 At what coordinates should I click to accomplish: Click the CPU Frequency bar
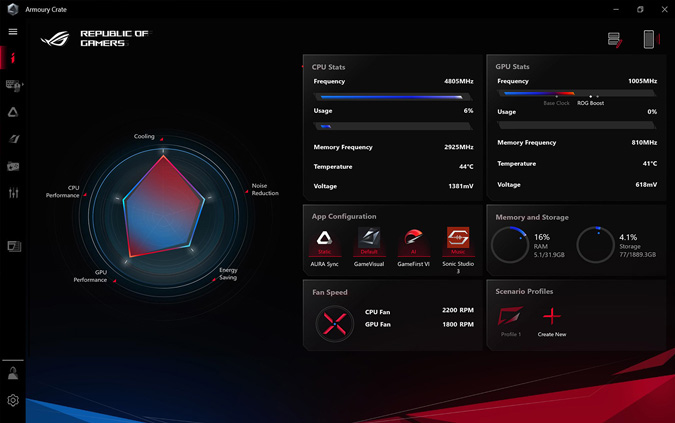393,97
